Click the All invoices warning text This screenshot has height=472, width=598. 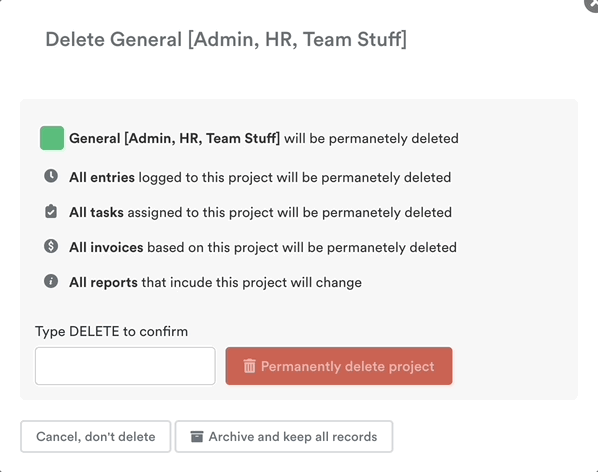pos(263,248)
